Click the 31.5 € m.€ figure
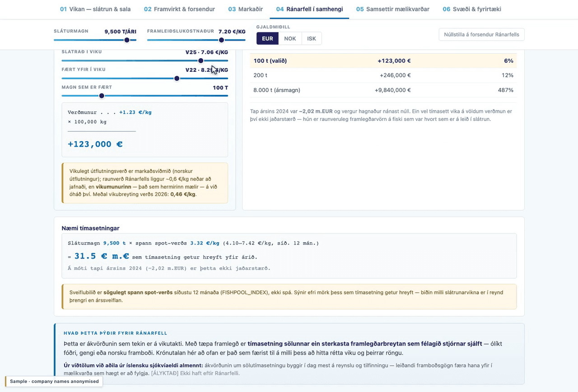 pyautogui.click(x=102, y=256)
